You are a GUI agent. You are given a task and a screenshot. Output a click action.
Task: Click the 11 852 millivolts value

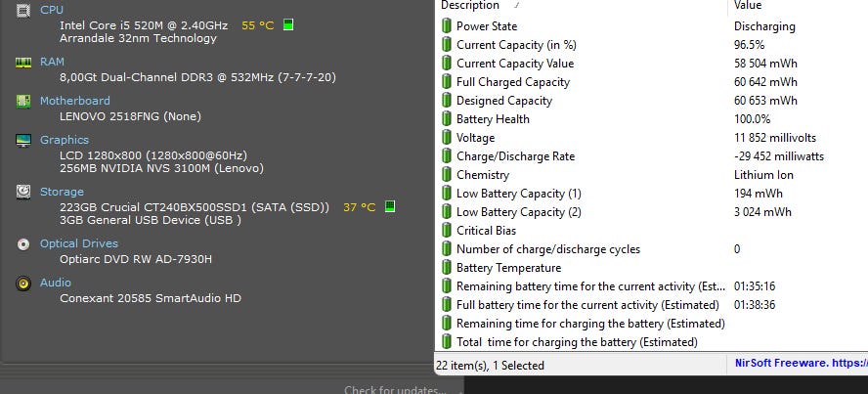(x=775, y=137)
